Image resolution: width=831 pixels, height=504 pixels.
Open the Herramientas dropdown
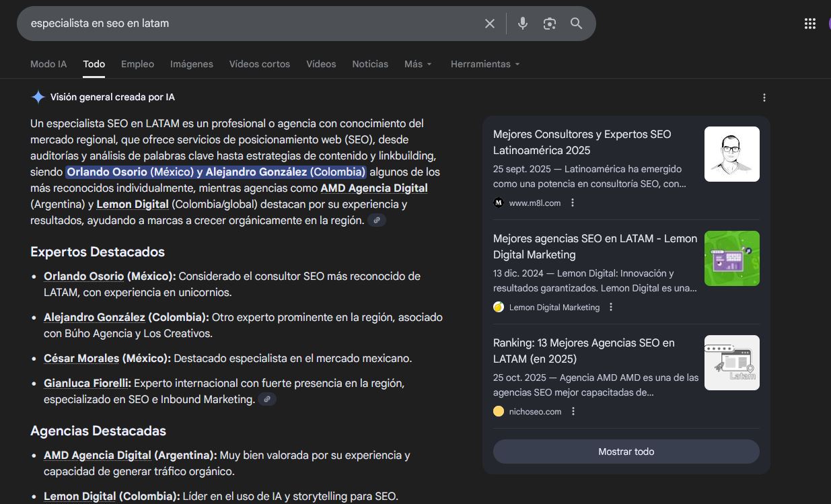(x=485, y=64)
